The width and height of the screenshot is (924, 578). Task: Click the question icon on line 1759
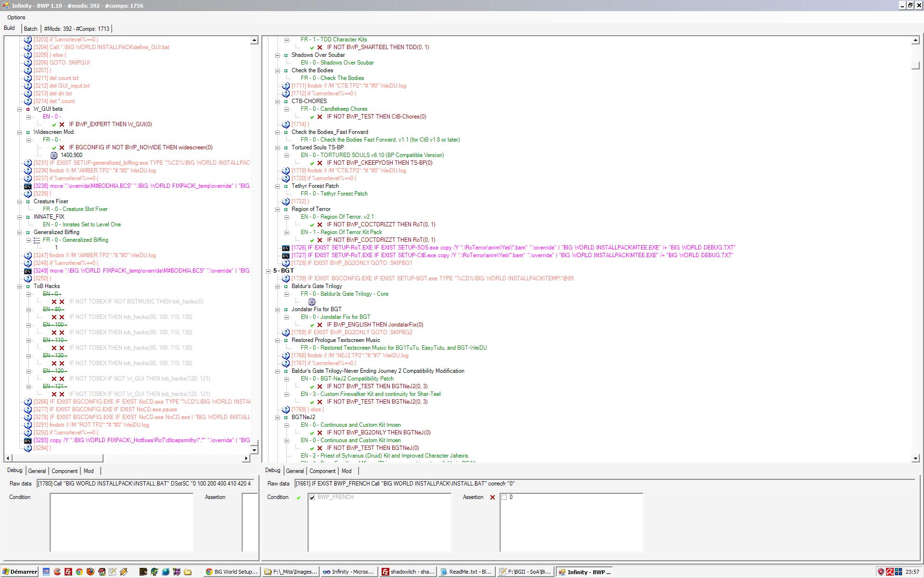[x=286, y=332]
